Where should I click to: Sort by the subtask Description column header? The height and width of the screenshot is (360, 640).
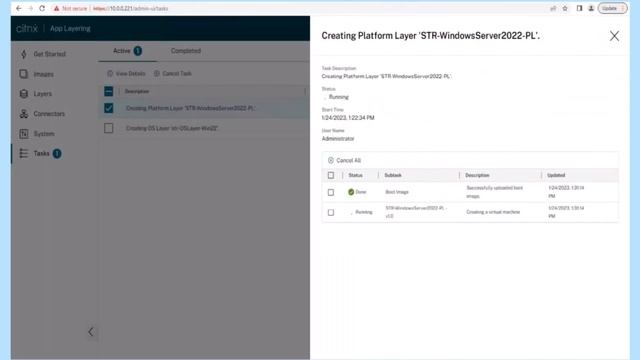477,175
